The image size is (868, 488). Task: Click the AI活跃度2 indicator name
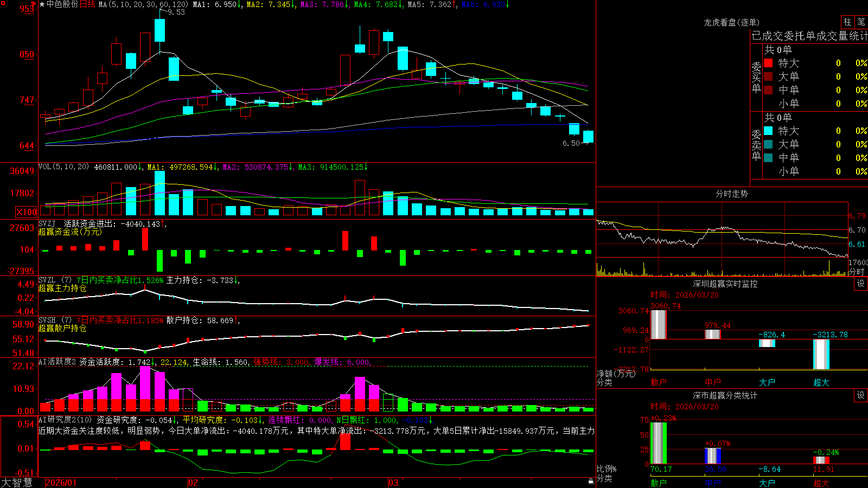tap(57, 362)
